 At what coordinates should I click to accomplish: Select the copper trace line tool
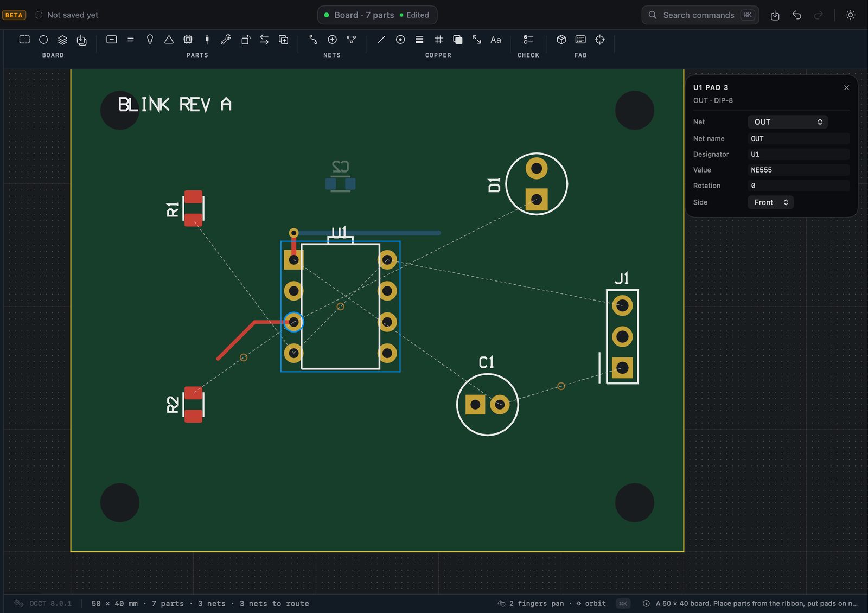(381, 40)
